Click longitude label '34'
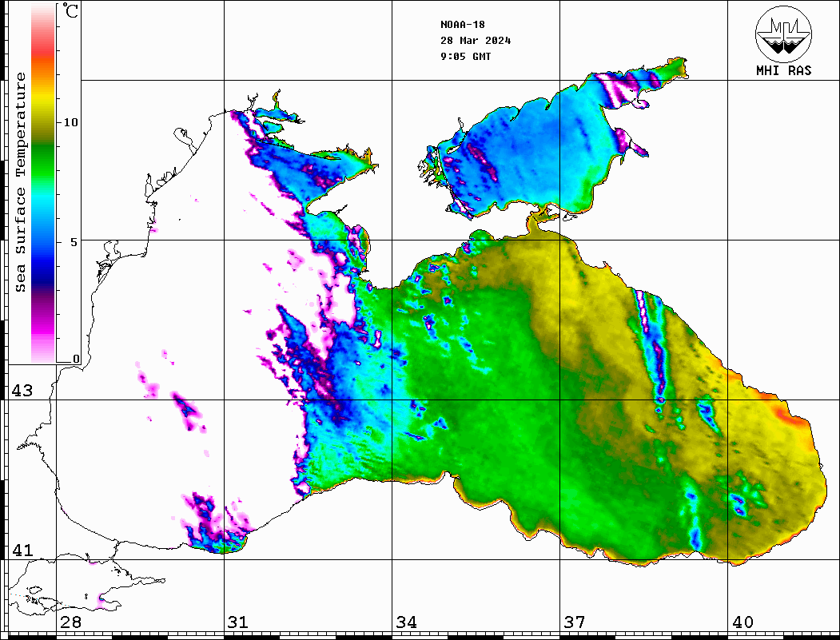The width and height of the screenshot is (840, 640). tap(406, 622)
